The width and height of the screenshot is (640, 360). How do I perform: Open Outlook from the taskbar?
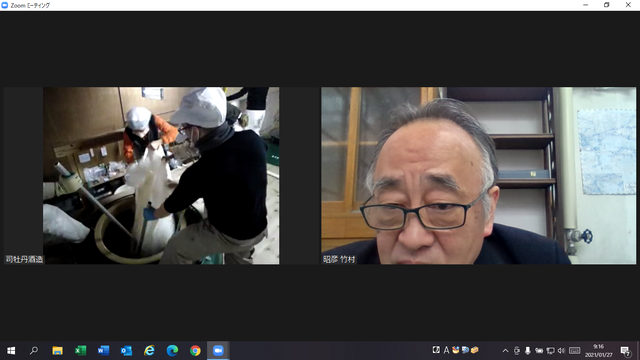coord(126,351)
